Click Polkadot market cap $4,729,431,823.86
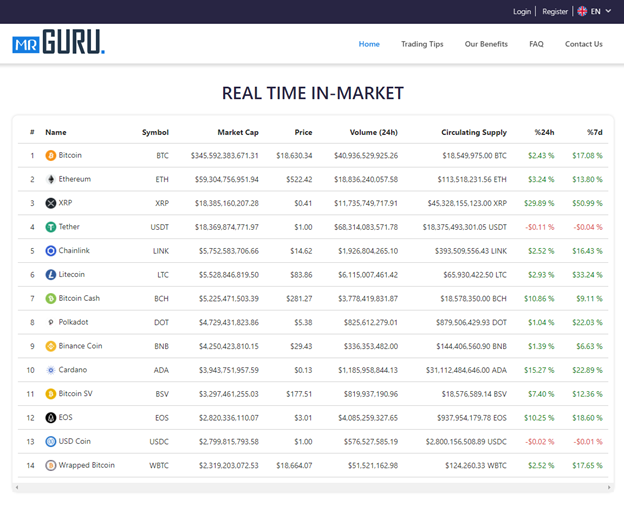The width and height of the screenshot is (624, 505). [x=229, y=323]
